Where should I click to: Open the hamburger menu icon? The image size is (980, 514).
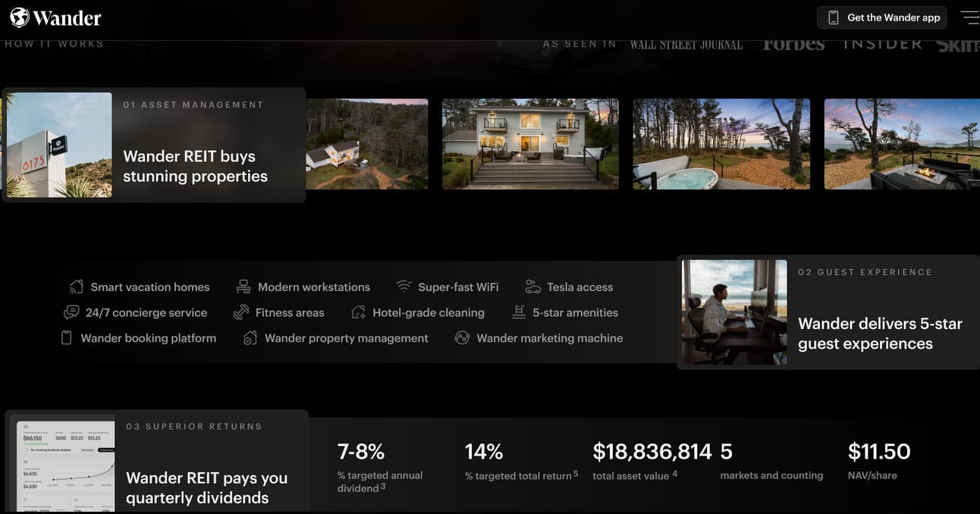click(x=969, y=17)
